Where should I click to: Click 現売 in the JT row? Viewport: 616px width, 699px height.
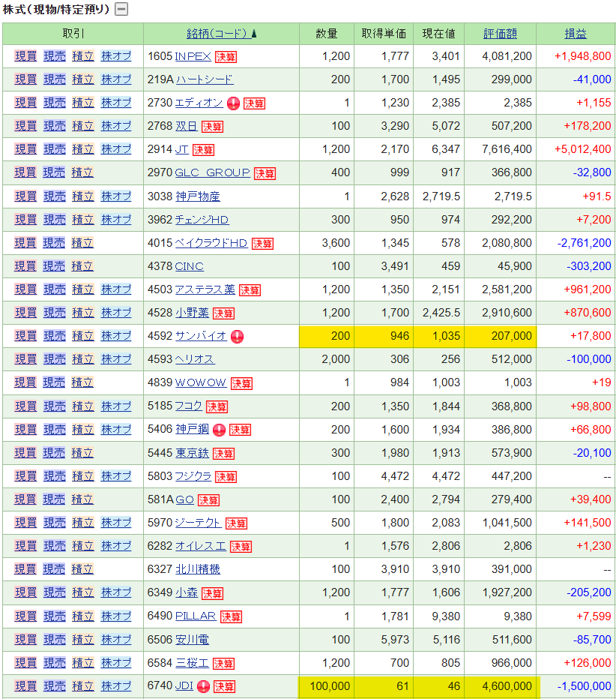(x=55, y=149)
